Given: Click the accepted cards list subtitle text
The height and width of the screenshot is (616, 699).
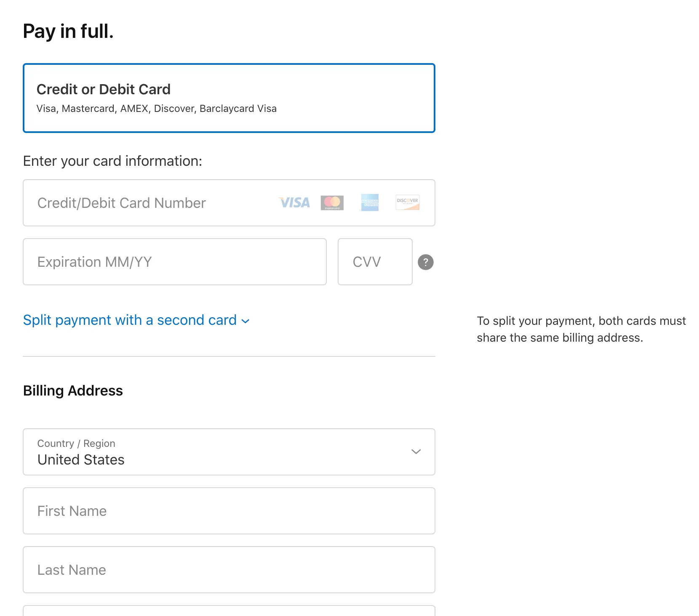Looking at the screenshot, I should [x=156, y=109].
